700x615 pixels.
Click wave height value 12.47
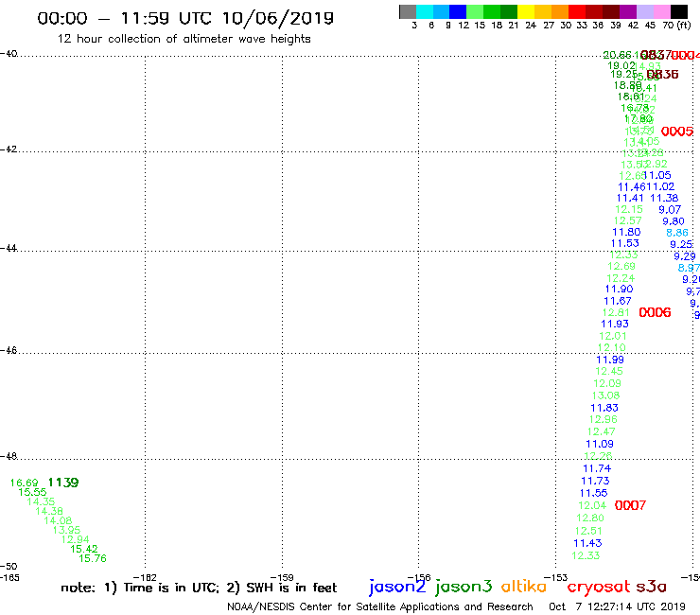point(601,431)
